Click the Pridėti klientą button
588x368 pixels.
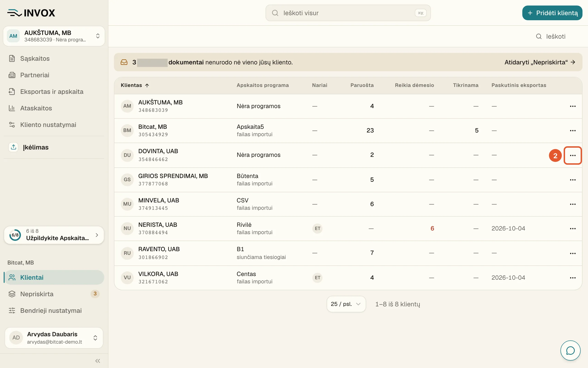pos(552,13)
